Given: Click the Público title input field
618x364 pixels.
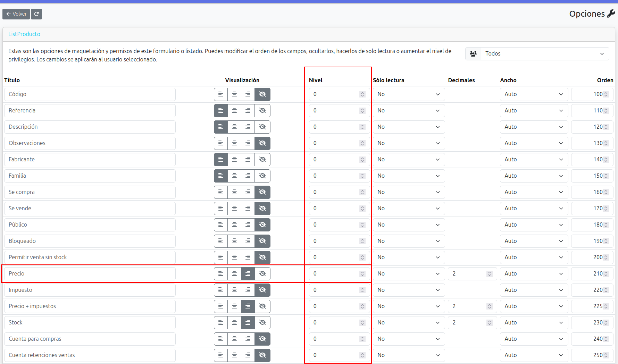Looking at the screenshot, I should 90,225.
